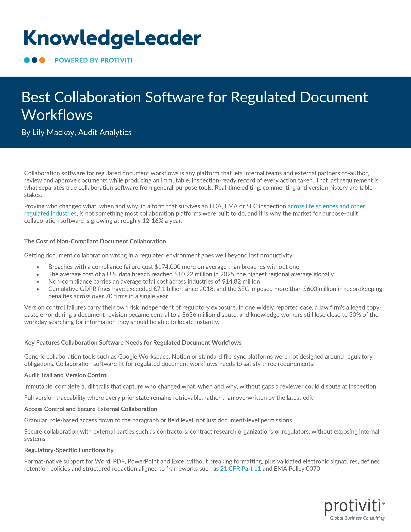Image resolution: width=411 pixels, height=532 pixels.
Task: Click intro paragraph starting 'Collaboration software for regulated'
Action: [x=201, y=184]
